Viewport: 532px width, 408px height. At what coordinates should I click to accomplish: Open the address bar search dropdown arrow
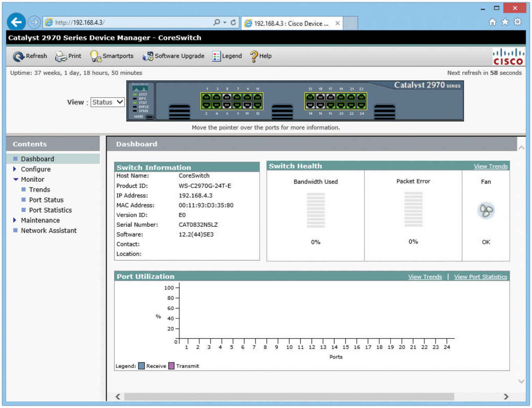225,23
